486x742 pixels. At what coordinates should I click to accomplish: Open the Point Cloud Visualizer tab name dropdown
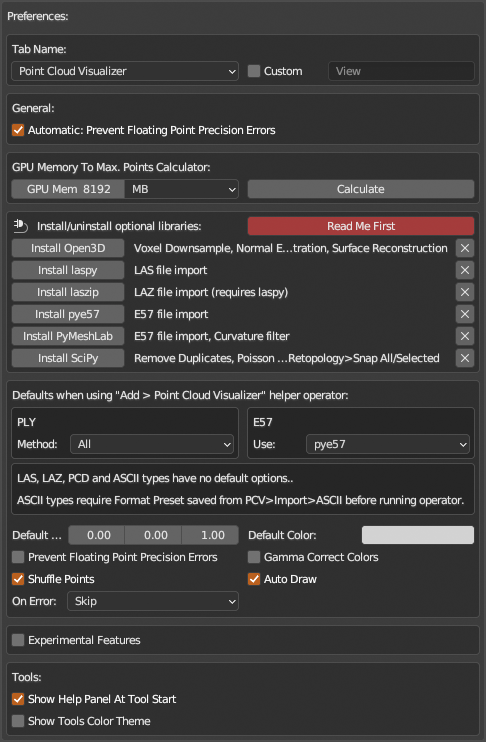tap(125, 71)
